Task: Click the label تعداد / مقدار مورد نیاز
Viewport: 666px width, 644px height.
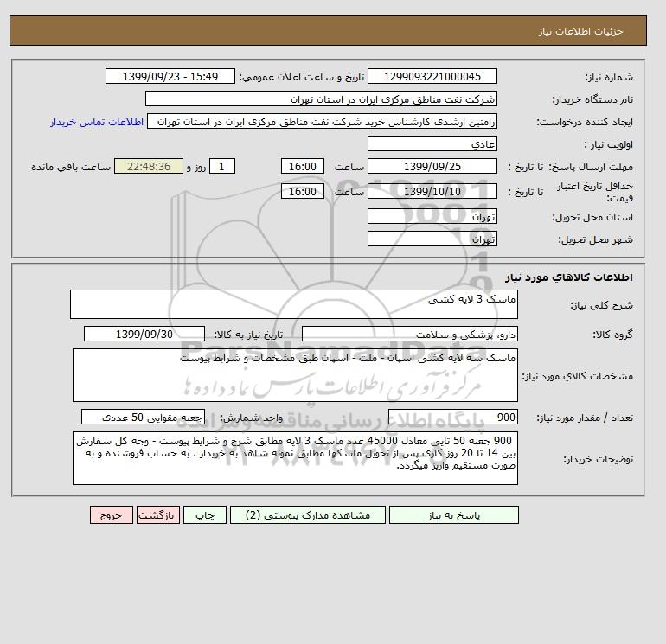Action: (585, 418)
